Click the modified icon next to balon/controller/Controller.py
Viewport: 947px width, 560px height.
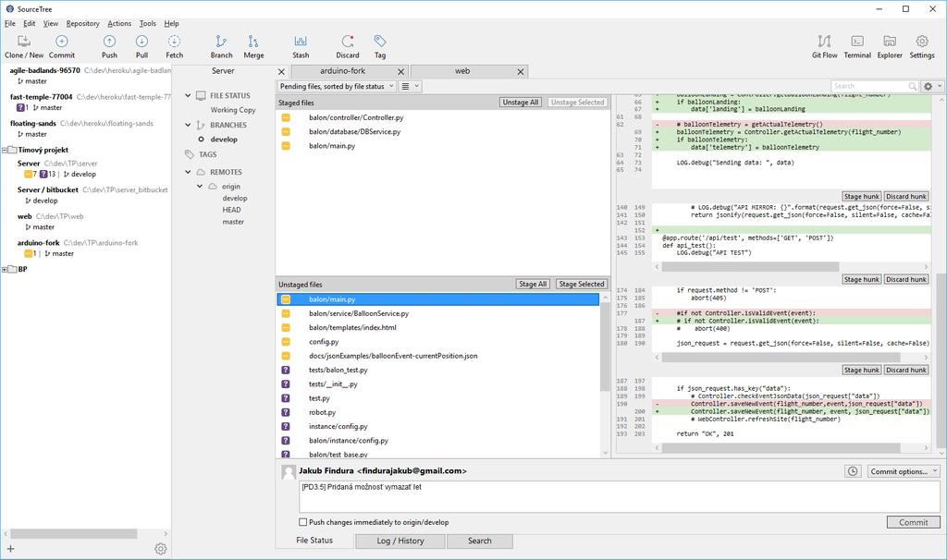286,117
